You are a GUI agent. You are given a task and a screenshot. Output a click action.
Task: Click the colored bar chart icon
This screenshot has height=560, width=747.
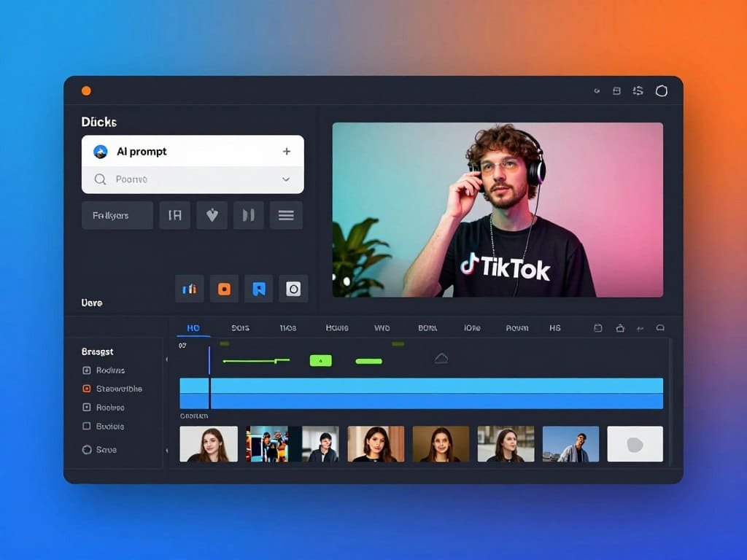(189, 289)
